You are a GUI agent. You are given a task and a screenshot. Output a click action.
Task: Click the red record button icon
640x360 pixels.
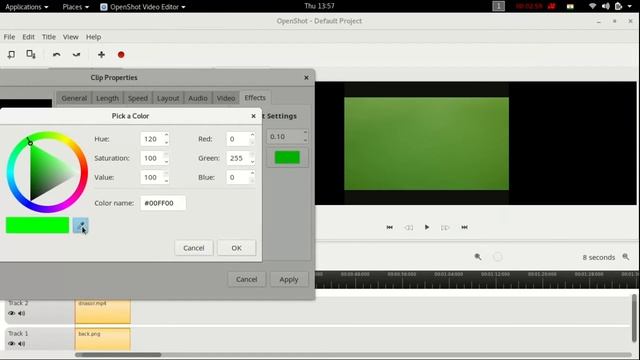[x=121, y=55]
